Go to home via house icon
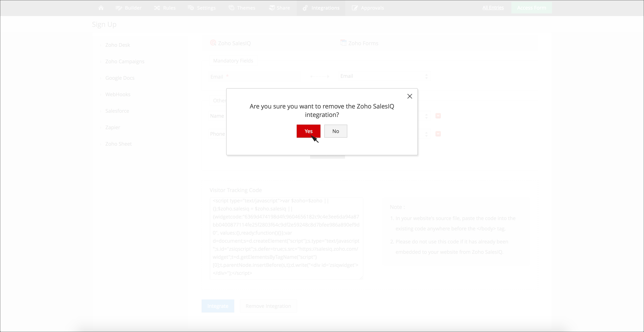Viewport: 644px width, 332px height. click(101, 8)
